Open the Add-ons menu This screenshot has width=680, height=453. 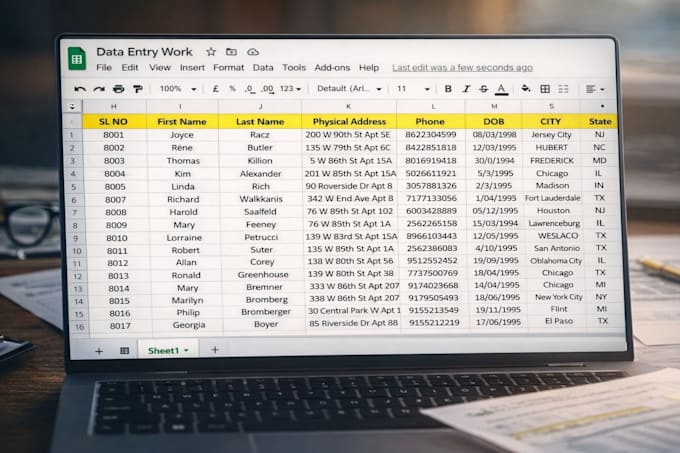coord(332,68)
